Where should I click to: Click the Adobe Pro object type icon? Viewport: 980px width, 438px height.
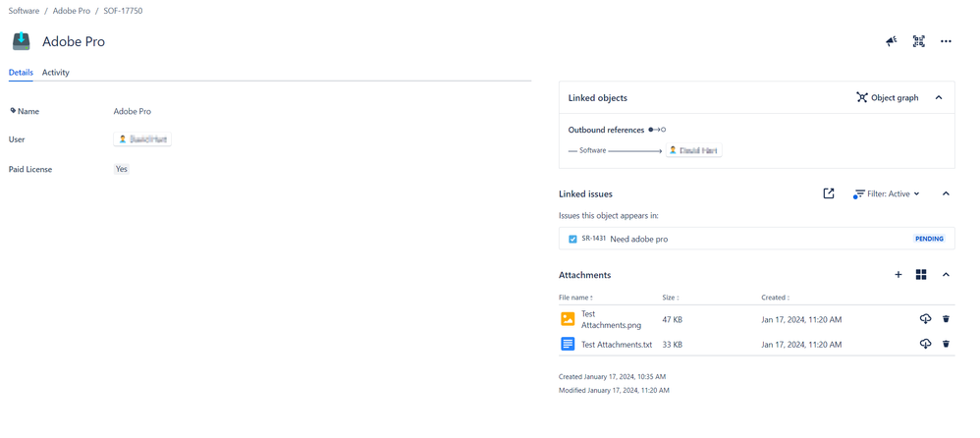click(x=22, y=41)
